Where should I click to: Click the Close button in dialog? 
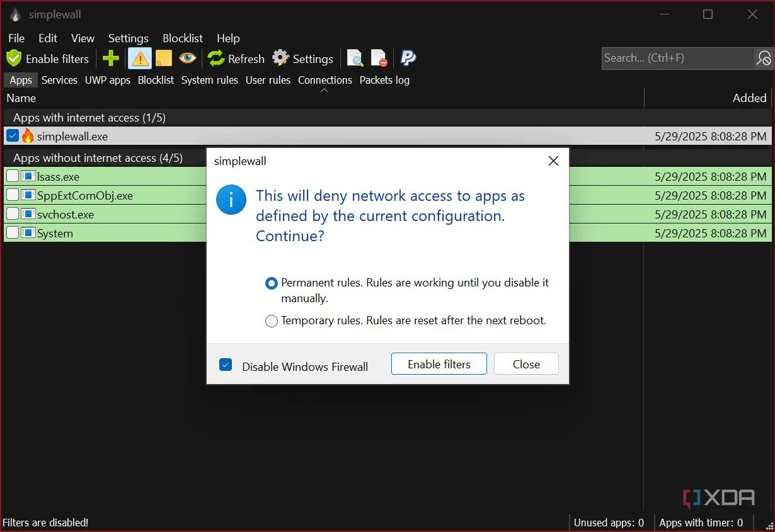click(x=526, y=364)
